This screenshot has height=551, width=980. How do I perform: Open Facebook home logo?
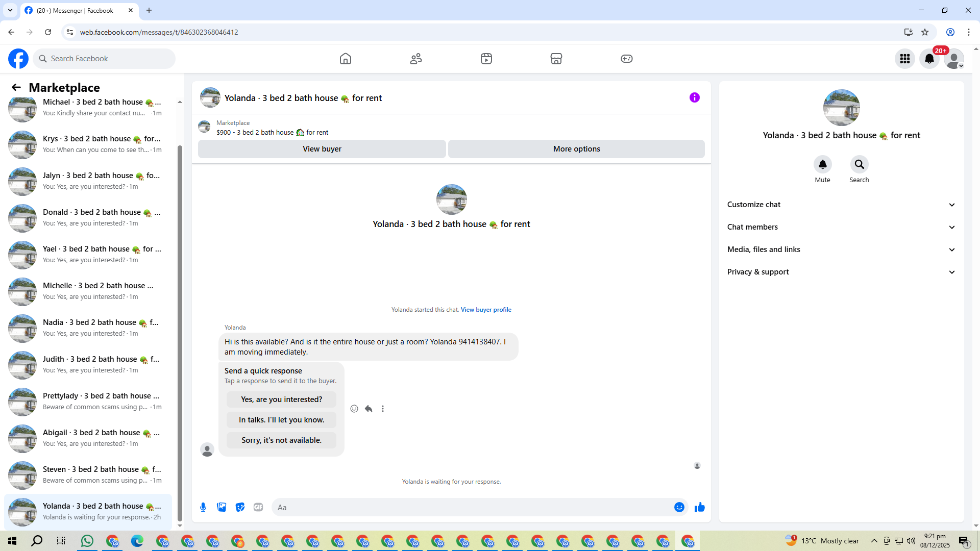18,59
